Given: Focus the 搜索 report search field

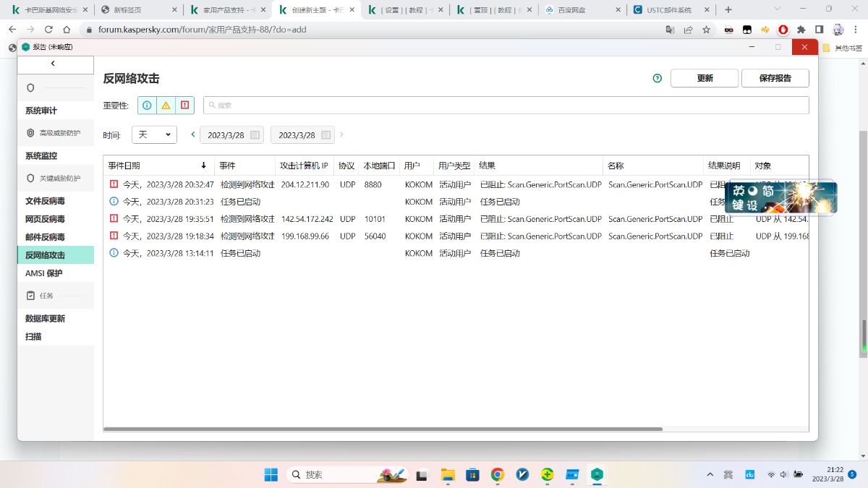Looking at the screenshot, I should click(x=506, y=106).
